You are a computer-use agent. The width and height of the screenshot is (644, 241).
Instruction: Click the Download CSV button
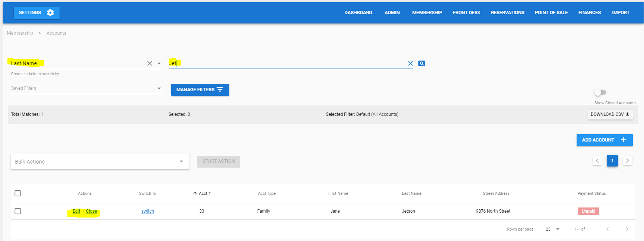click(x=610, y=114)
